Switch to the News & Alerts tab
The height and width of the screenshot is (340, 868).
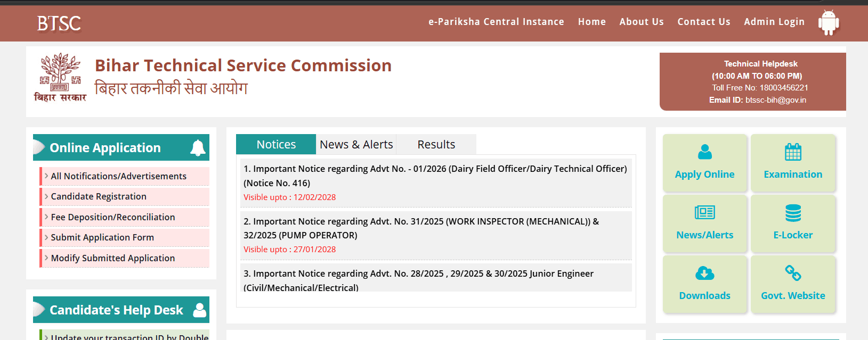[356, 145]
